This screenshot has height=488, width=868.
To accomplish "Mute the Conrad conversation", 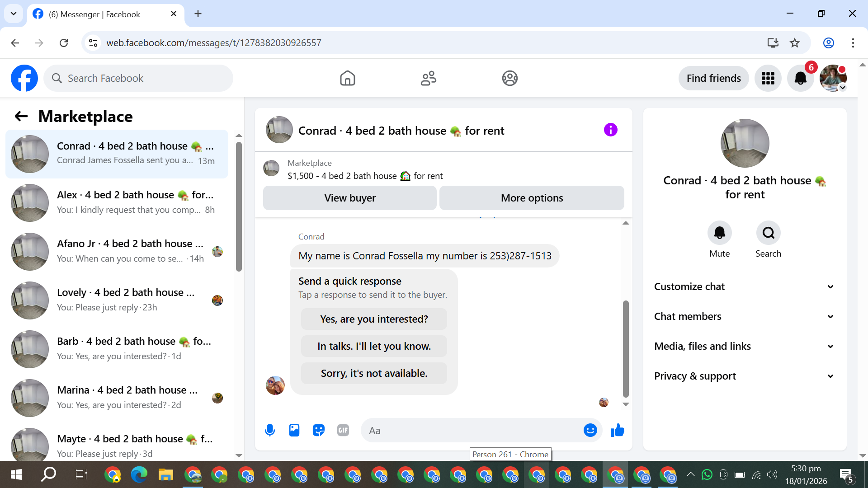I will (719, 233).
